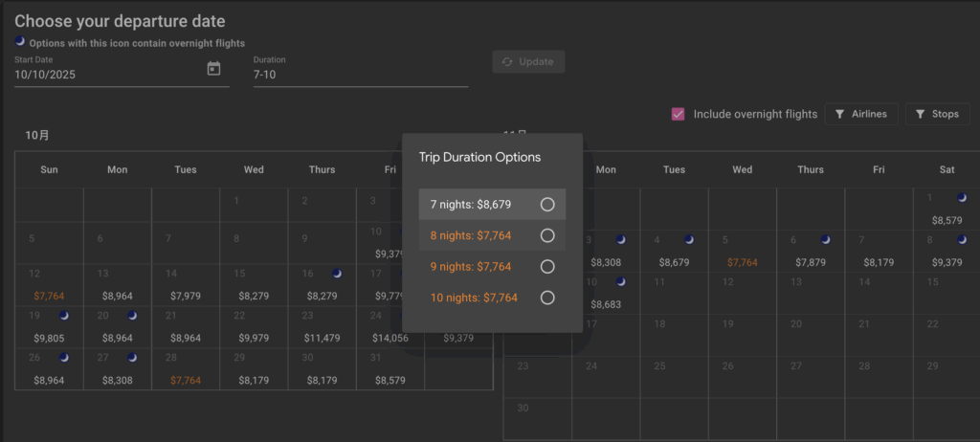Pick the 10 nights radio button
The image size is (980, 442).
[x=547, y=298]
